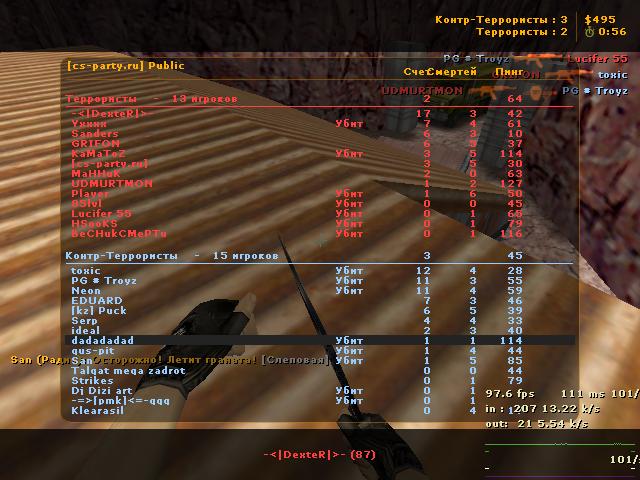Select the player row '[kz] Puck'

pos(320,311)
